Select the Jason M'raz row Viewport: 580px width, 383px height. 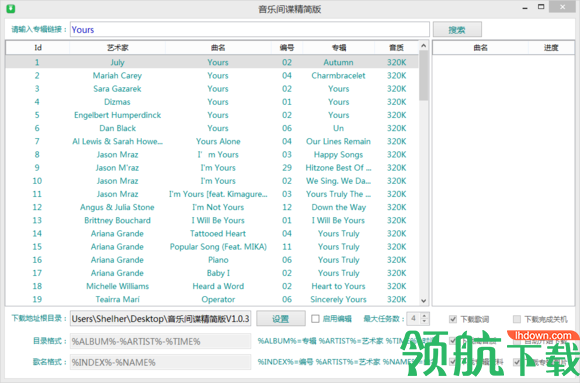[x=212, y=168]
